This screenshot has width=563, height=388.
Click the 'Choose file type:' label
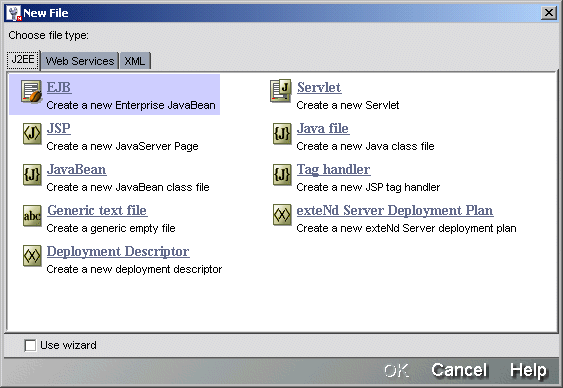[x=48, y=35]
